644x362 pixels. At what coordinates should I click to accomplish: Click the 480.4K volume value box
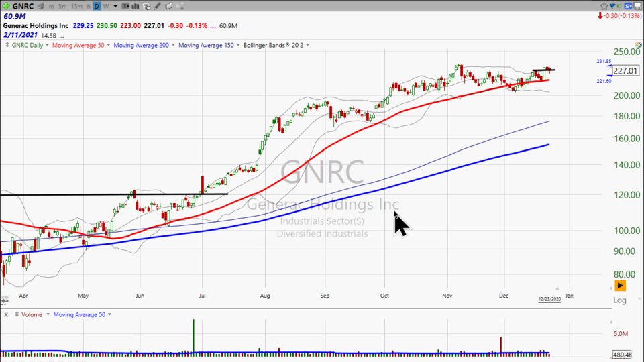(623, 354)
